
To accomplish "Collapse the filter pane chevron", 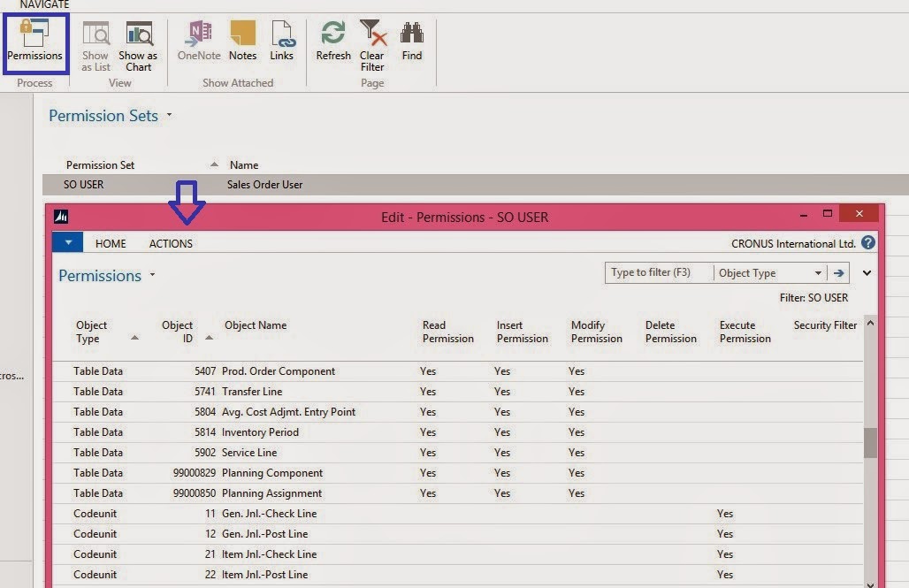I will 867,272.
